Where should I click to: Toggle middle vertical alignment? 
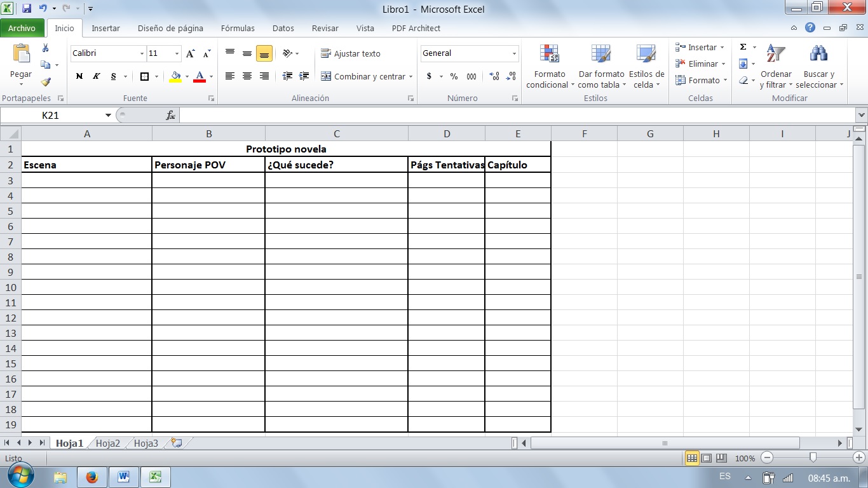(x=247, y=53)
